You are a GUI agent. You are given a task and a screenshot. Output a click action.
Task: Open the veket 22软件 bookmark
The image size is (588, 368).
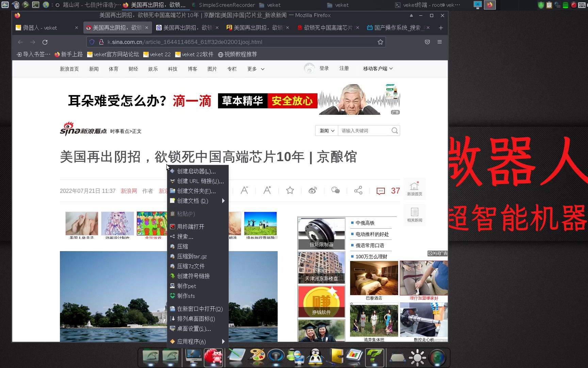(194, 54)
